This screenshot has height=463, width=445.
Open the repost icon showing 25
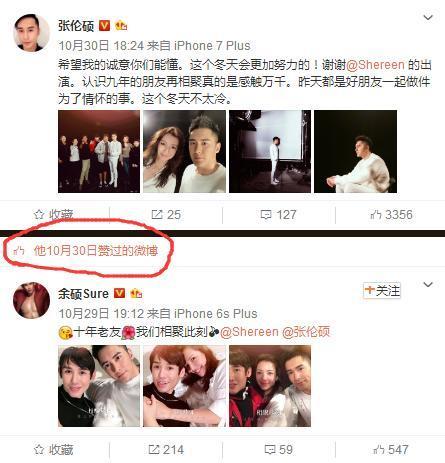166,215
